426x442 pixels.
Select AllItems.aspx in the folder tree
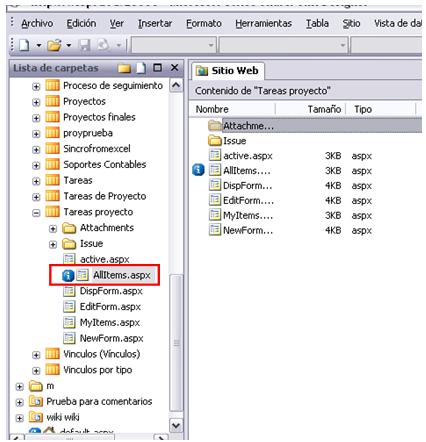[x=122, y=275]
